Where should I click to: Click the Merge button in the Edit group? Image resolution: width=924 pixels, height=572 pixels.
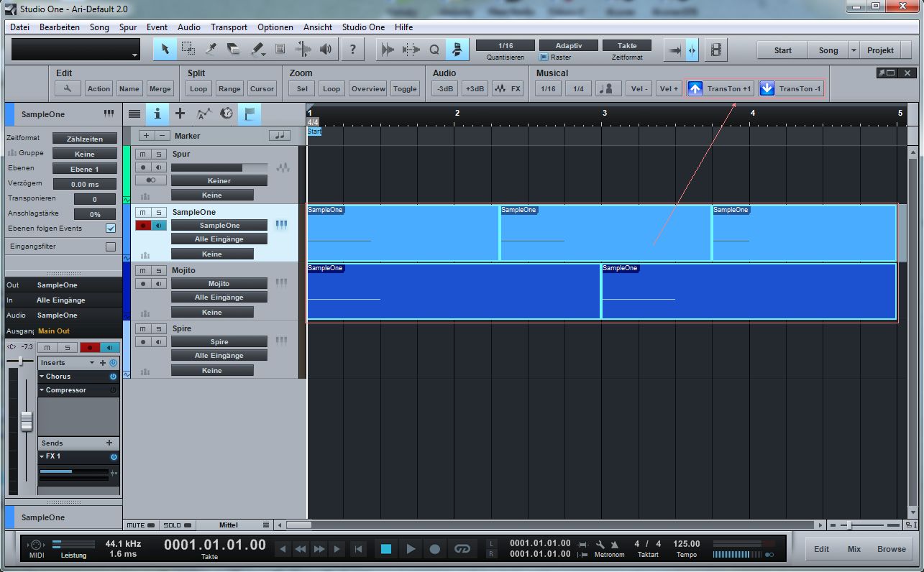click(x=160, y=88)
